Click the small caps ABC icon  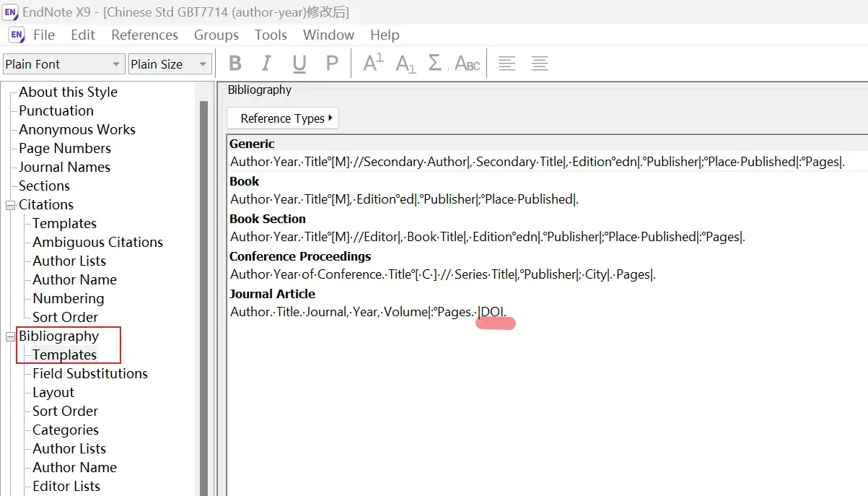[x=468, y=64]
